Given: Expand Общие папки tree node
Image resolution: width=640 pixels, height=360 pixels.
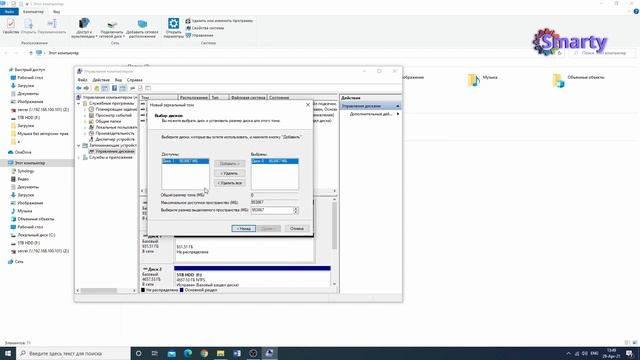Looking at the screenshot, I should tap(85, 121).
